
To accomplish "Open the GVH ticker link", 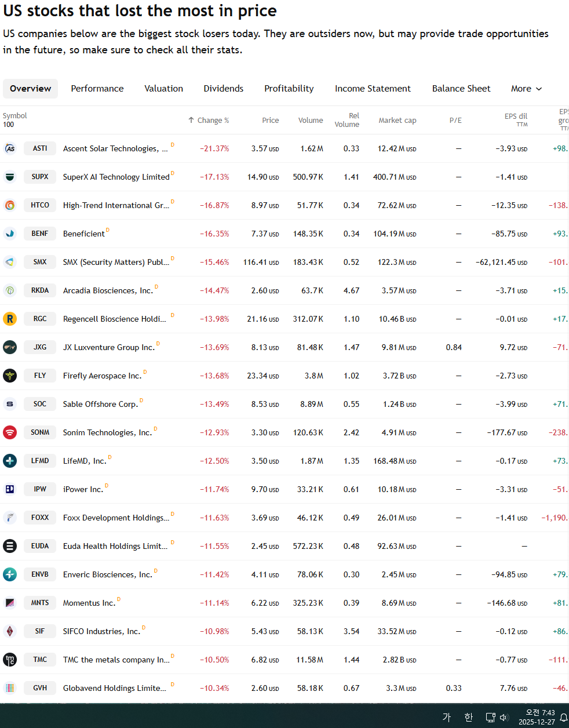I will click(x=40, y=688).
